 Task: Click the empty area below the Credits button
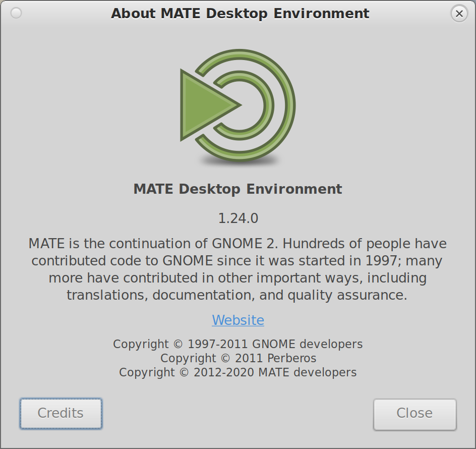(x=61, y=440)
